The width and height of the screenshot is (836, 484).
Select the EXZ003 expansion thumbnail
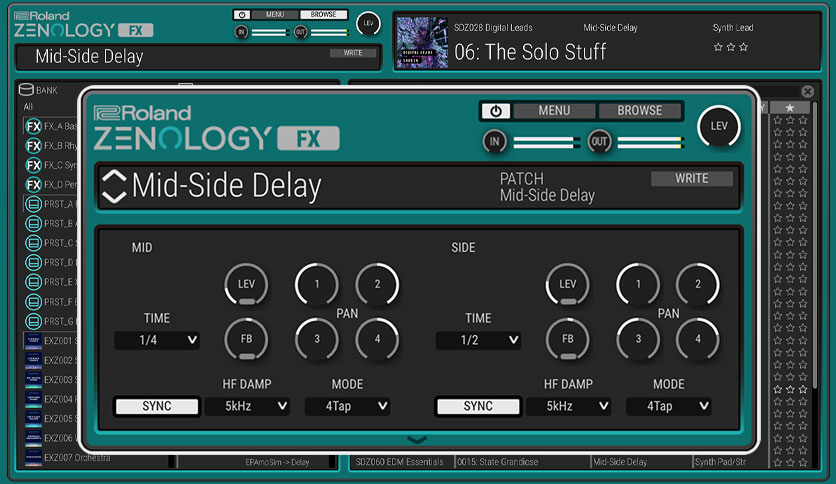34,380
